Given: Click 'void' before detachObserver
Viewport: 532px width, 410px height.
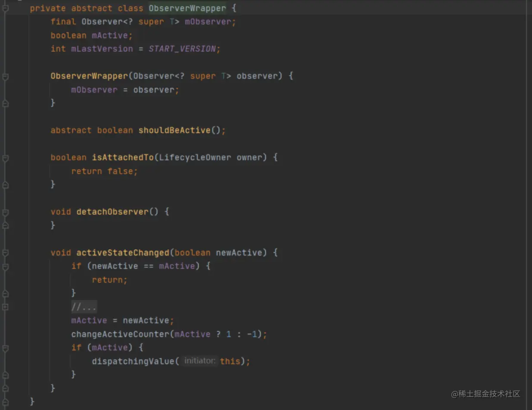Looking at the screenshot, I should point(61,212).
